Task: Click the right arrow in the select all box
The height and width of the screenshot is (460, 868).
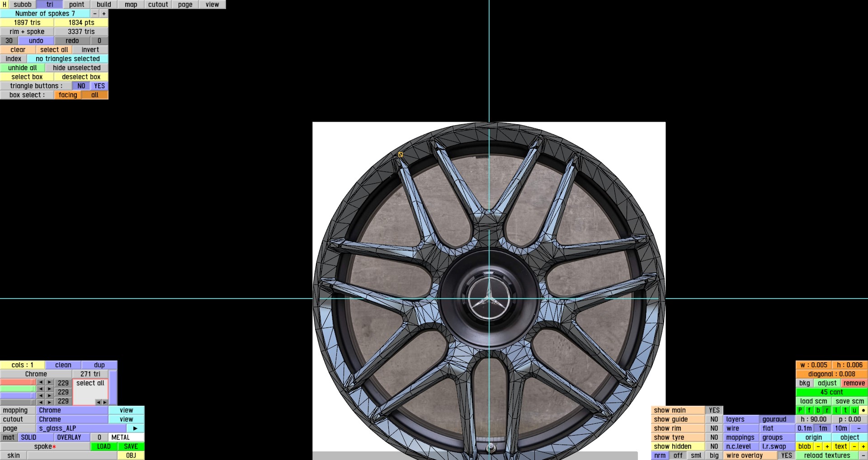Action: pos(104,402)
